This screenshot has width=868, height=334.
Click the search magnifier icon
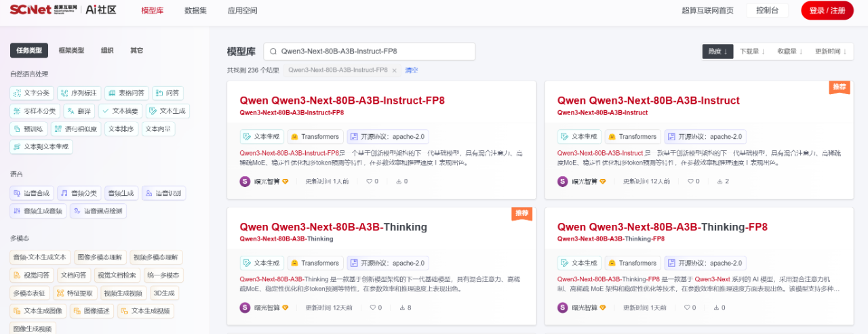pyautogui.click(x=273, y=51)
